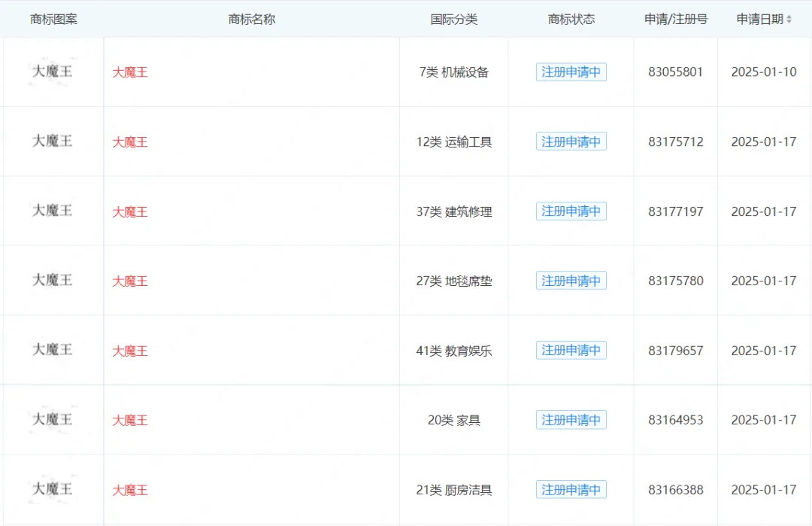Click registration number 83177197
Viewport: 812px width, 526px height.
[x=676, y=211]
